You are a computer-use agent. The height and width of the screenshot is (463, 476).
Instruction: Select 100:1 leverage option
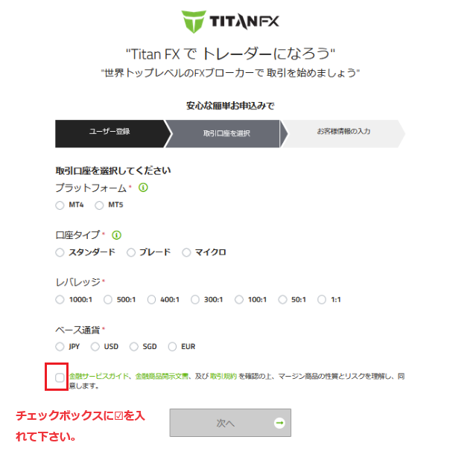coord(239,300)
